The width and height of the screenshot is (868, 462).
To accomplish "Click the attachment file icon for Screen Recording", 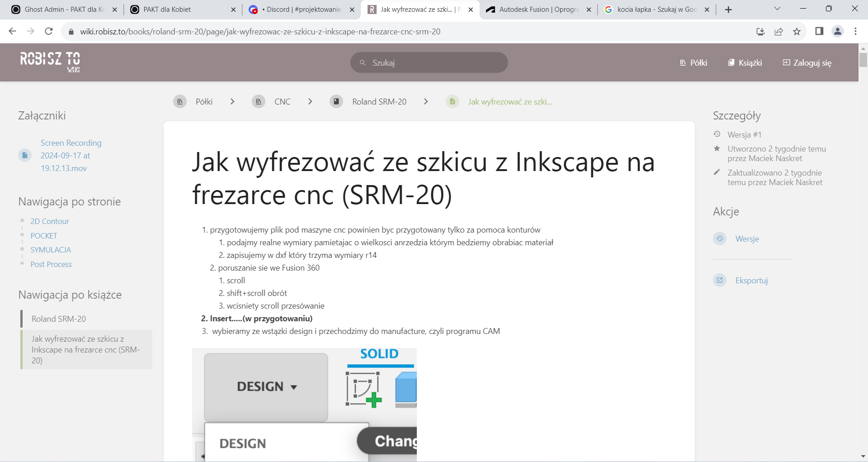I will point(25,155).
